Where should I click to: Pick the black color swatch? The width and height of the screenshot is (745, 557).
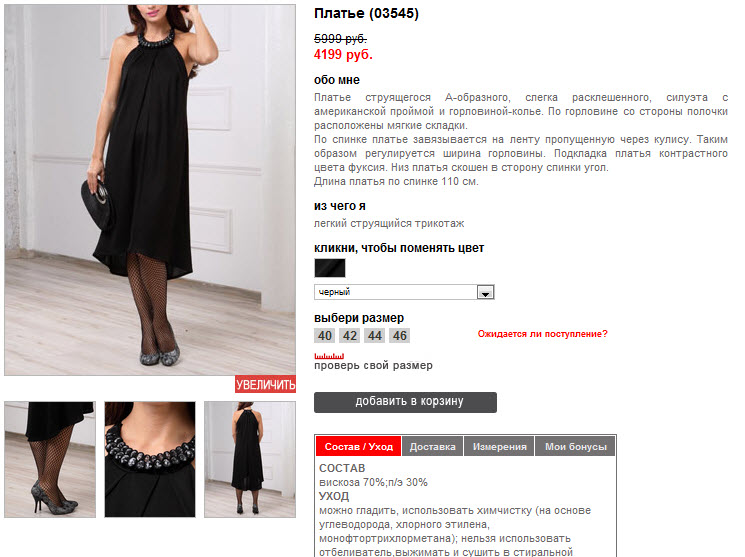(330, 268)
